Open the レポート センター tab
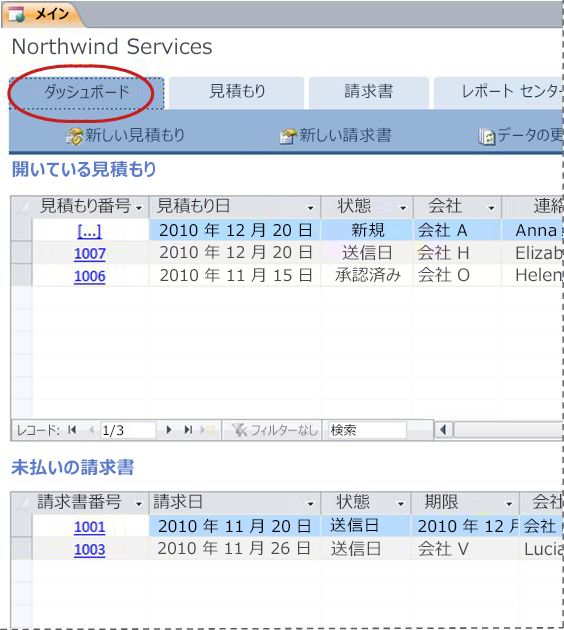Image resolution: width=564 pixels, height=630 pixels. [x=499, y=92]
